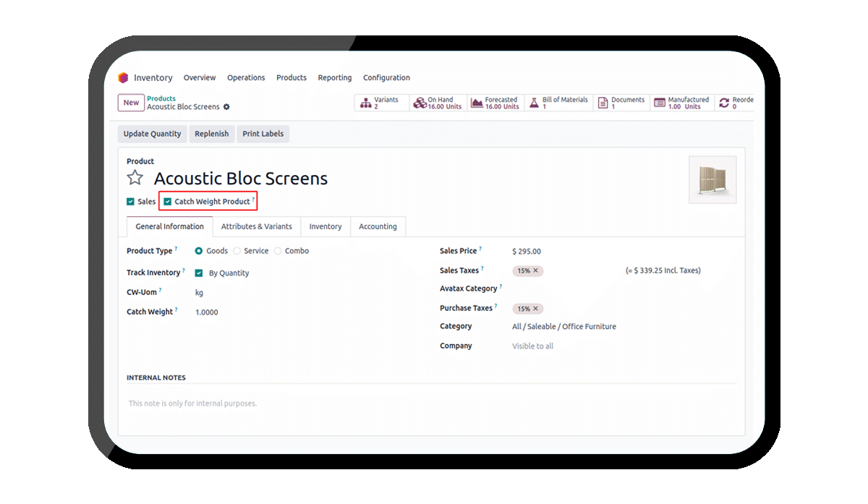The height and width of the screenshot is (504, 868).
Task: Go back via Products breadcrumb link
Action: (161, 98)
